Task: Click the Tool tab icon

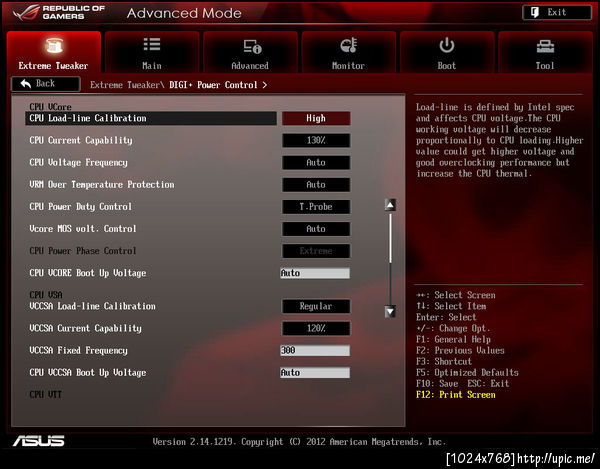Action: pos(545,46)
